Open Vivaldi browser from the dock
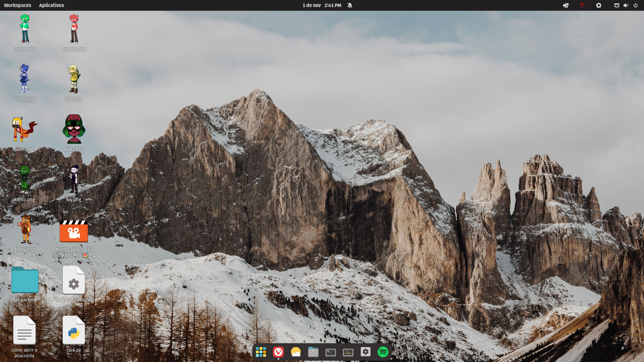Image resolution: width=644 pixels, height=362 pixels. (278, 352)
